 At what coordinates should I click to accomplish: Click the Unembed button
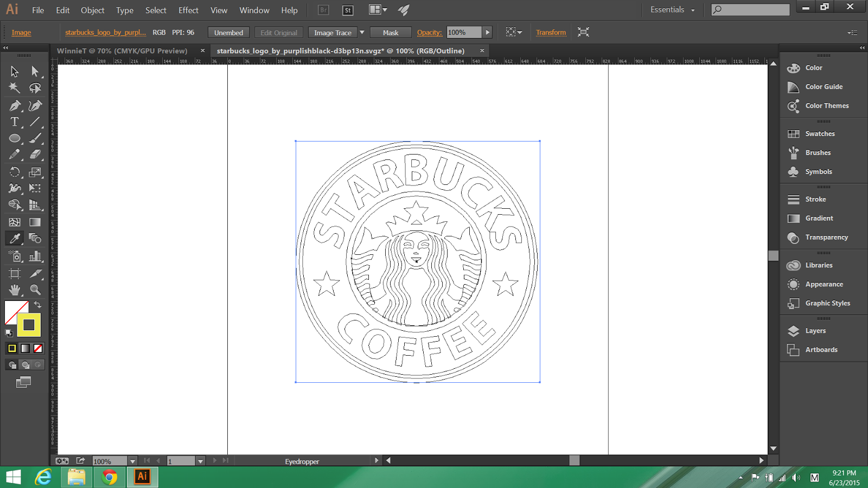(228, 33)
